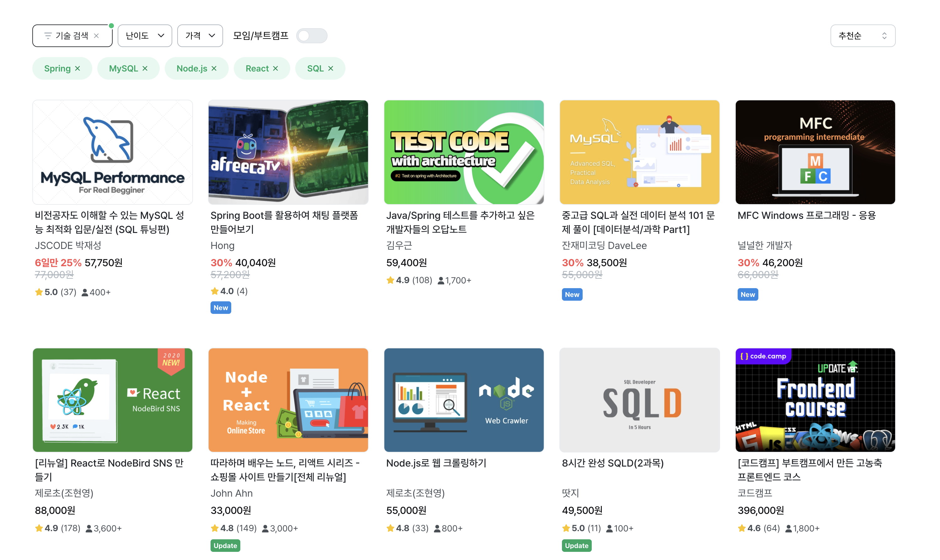The width and height of the screenshot is (940, 560).
Task: Clear the 기술 검색 filter with X
Action: (96, 36)
